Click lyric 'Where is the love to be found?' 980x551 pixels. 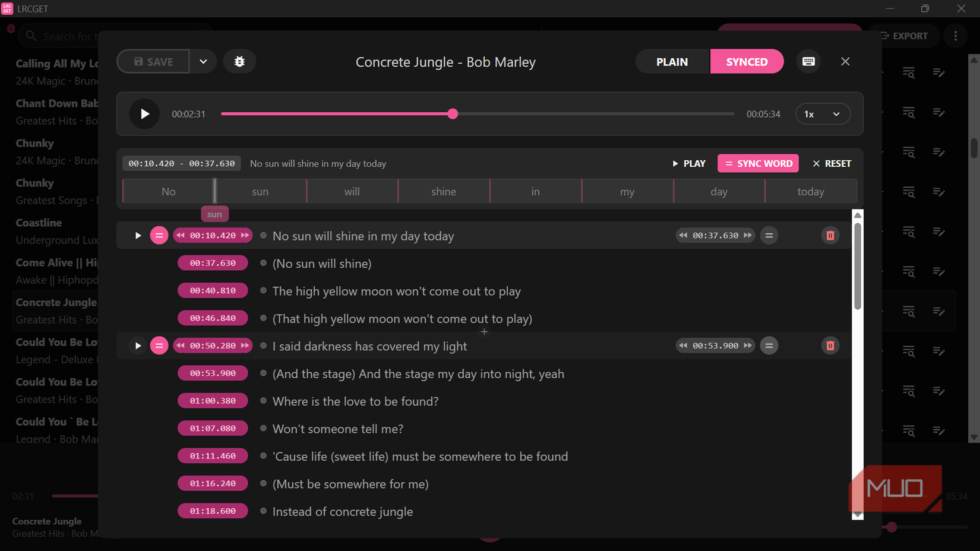click(355, 401)
